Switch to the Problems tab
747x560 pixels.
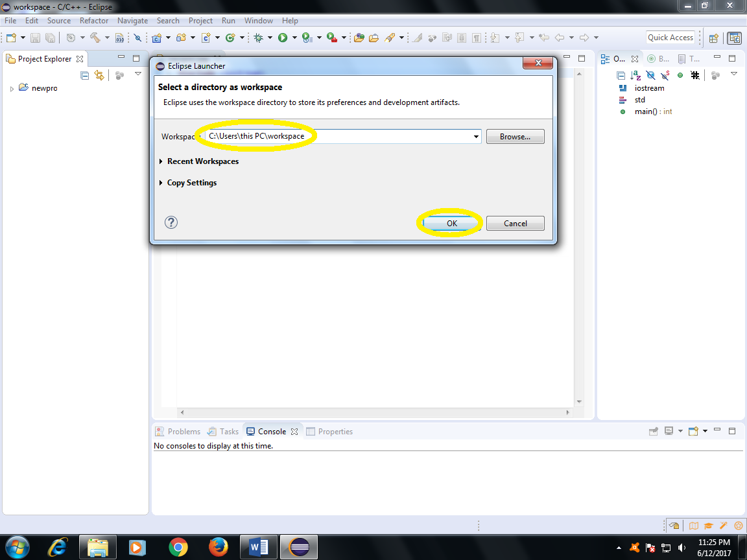point(183,431)
